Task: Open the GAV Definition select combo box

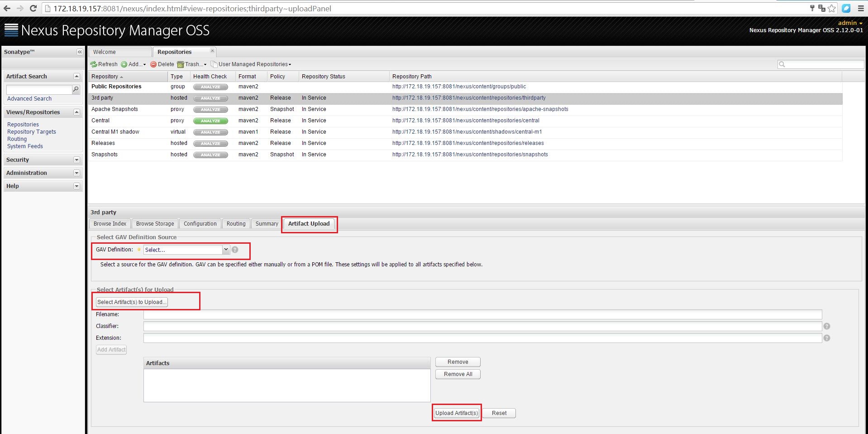Action: (x=186, y=250)
